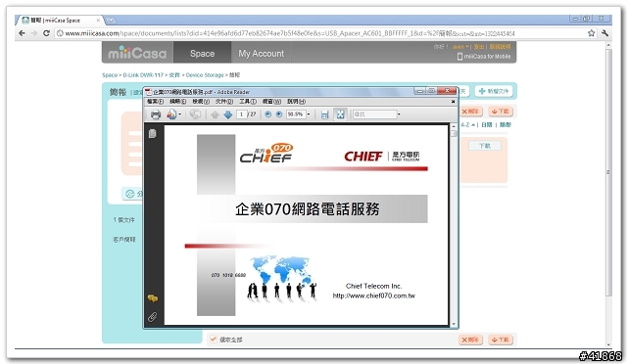Switch to the Space tab on miiiCasa
The image size is (627, 364).
coord(203,53)
